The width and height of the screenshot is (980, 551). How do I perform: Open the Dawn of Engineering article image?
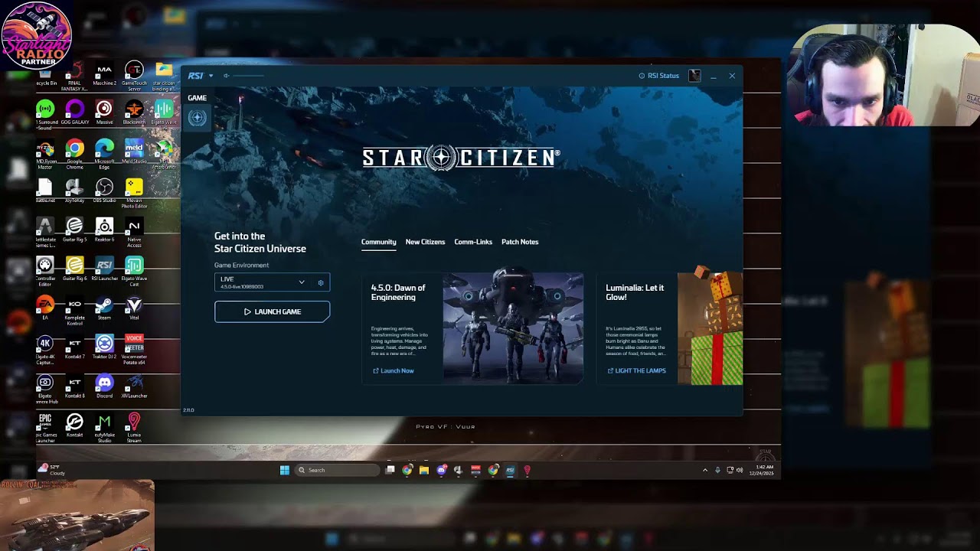pyautogui.click(x=513, y=328)
